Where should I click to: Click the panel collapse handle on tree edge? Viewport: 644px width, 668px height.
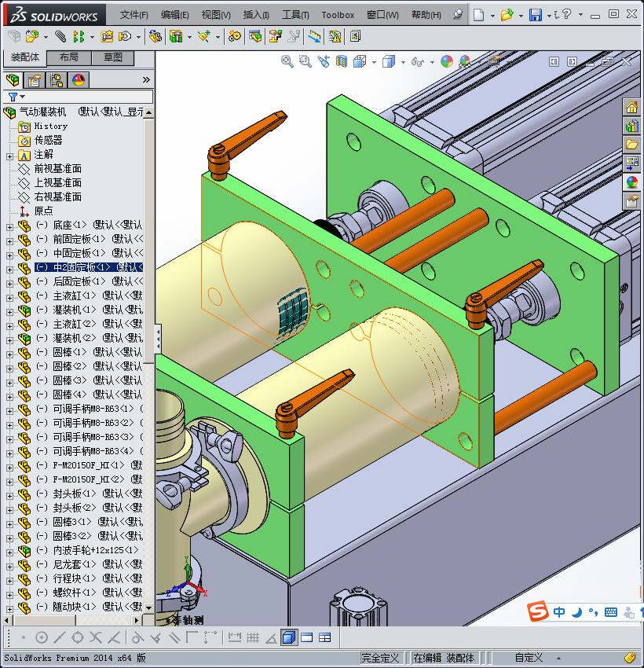(x=158, y=338)
